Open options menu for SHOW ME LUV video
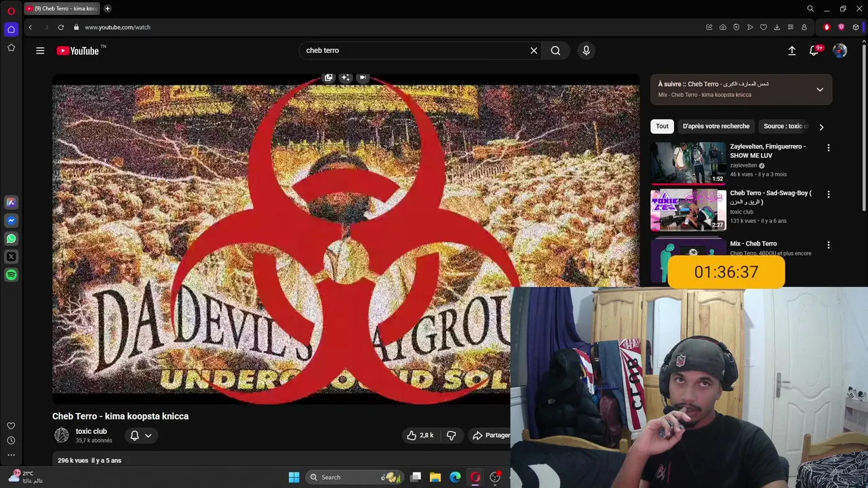This screenshot has height=488, width=868. [828, 148]
